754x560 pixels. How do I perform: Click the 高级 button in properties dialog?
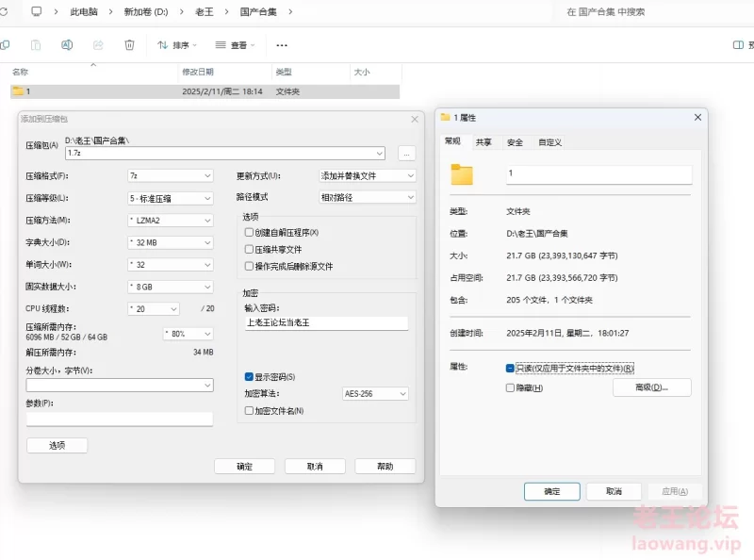tap(651, 387)
